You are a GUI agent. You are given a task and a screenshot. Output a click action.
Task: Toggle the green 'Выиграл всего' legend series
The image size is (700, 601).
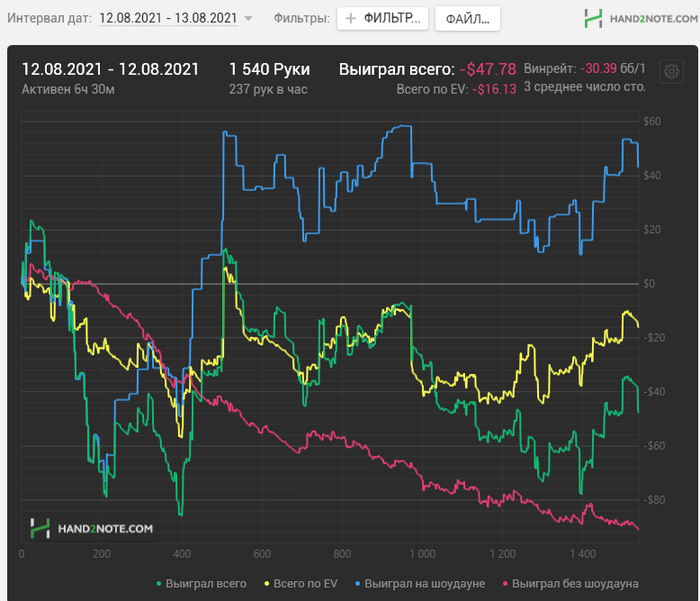click(202, 583)
